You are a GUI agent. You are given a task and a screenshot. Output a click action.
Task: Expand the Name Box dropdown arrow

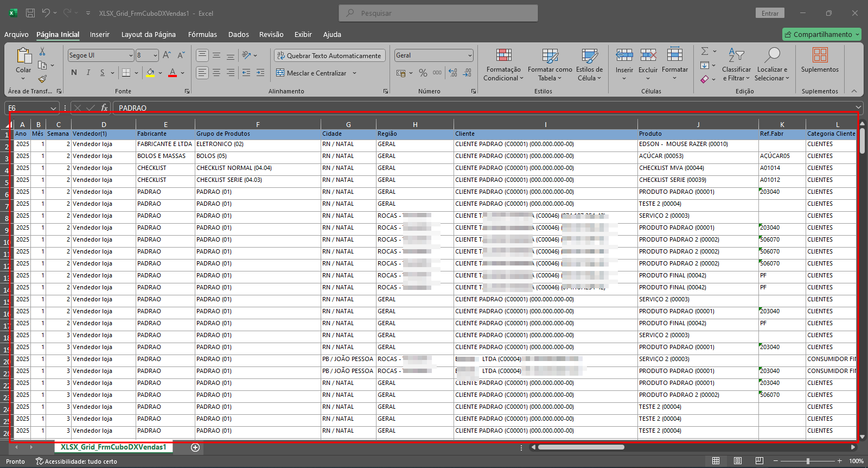(53, 108)
